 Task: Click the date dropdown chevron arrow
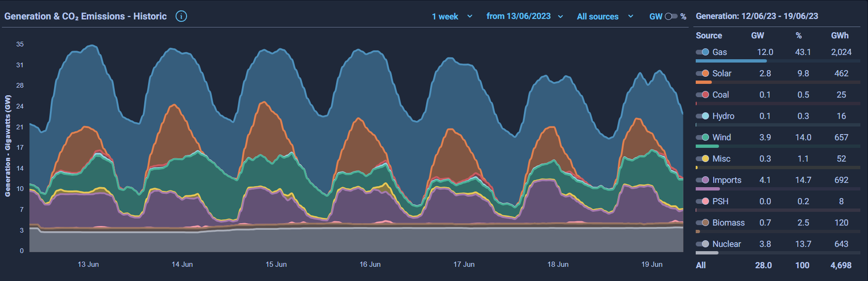tap(560, 17)
